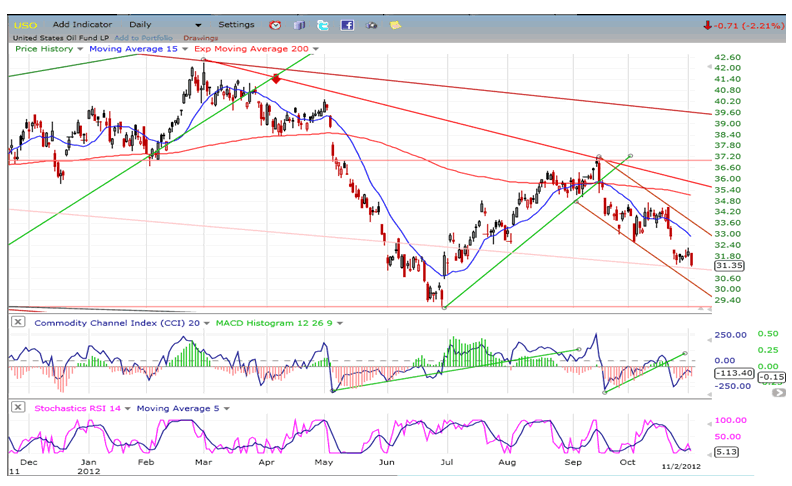Select the red arrow marker on chart

click(275, 78)
